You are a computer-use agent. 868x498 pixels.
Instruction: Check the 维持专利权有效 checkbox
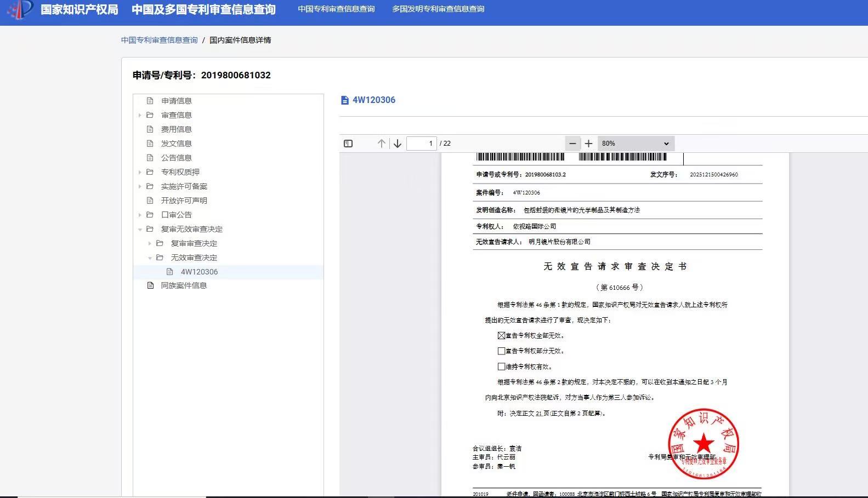click(x=501, y=367)
